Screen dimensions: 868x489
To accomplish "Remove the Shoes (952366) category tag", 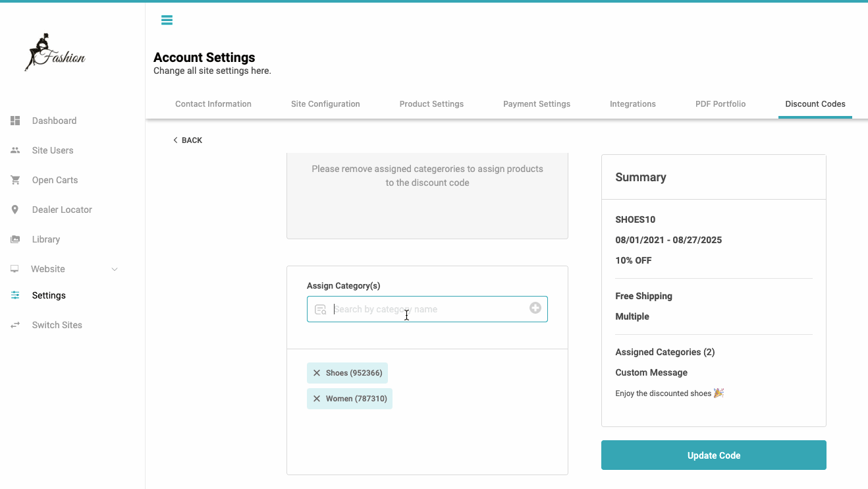I will click(317, 373).
